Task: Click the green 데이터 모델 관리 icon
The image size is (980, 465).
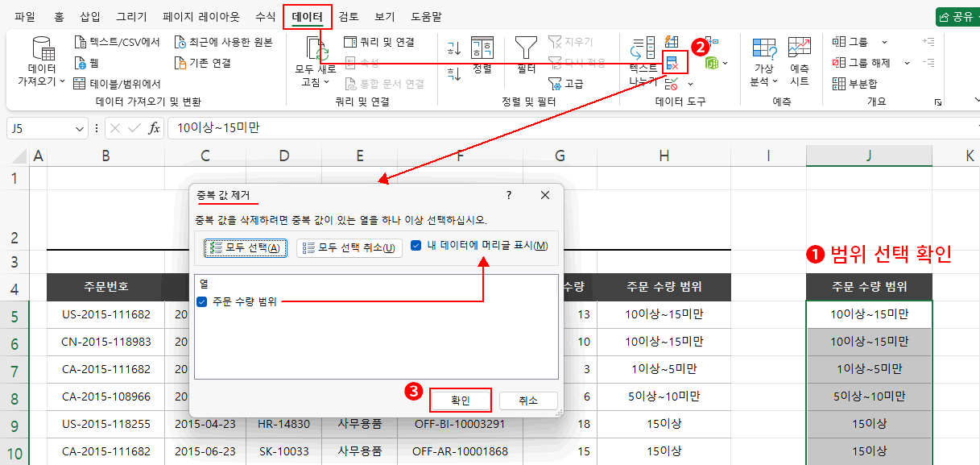Action: (x=711, y=63)
